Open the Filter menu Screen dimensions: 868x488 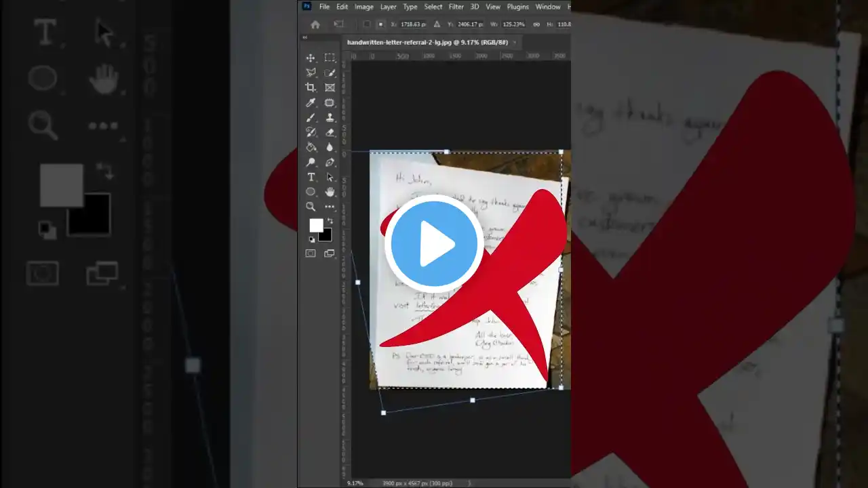tap(456, 7)
